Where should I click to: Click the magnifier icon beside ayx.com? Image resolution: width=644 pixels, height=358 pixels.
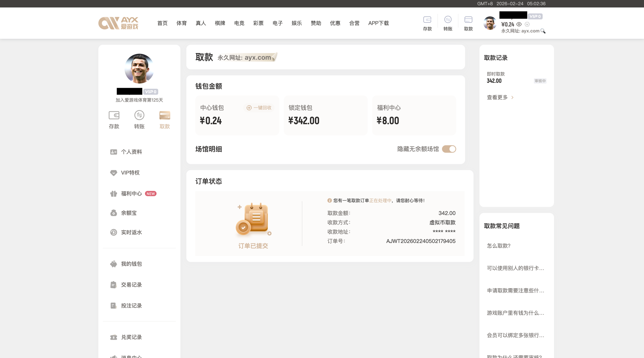543,31
